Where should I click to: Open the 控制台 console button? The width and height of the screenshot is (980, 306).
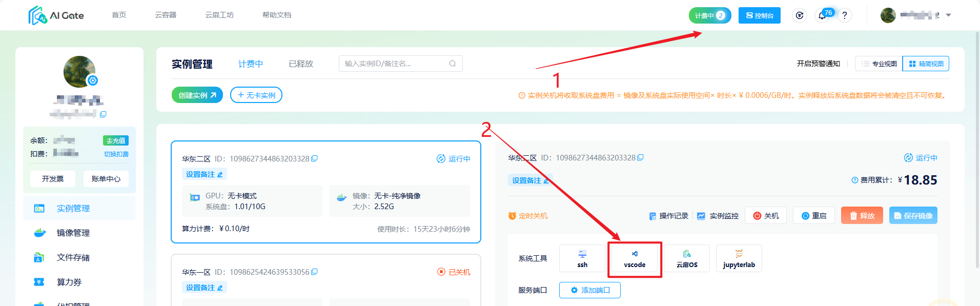(x=760, y=15)
